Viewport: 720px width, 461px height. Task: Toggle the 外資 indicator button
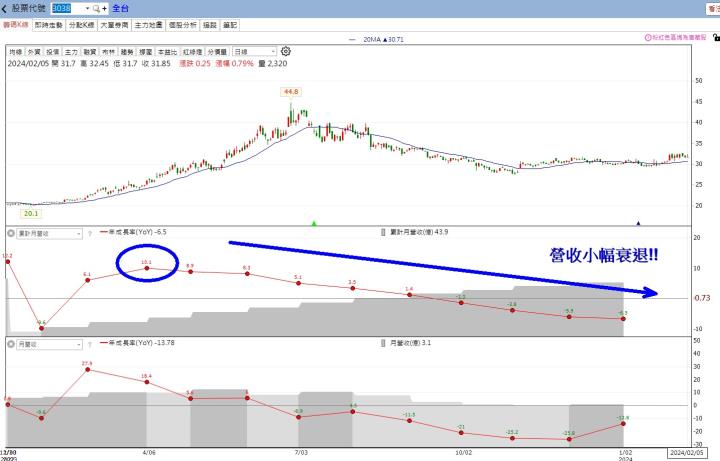[33, 51]
